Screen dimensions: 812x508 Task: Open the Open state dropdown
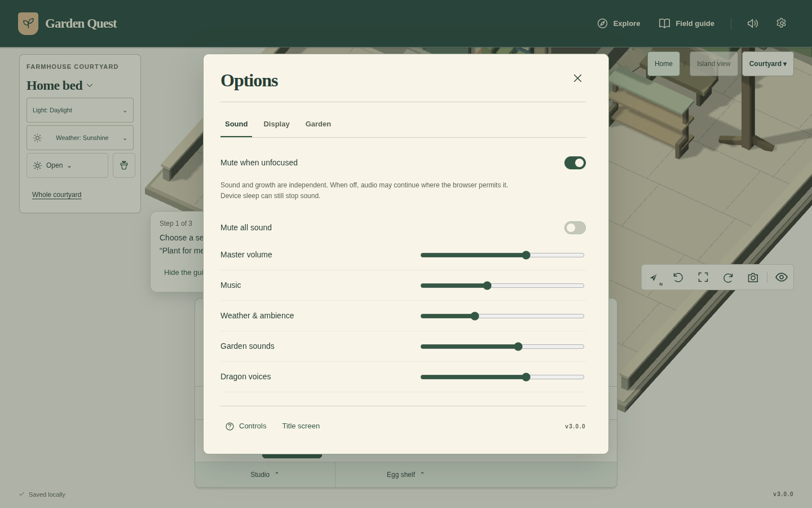click(67, 165)
